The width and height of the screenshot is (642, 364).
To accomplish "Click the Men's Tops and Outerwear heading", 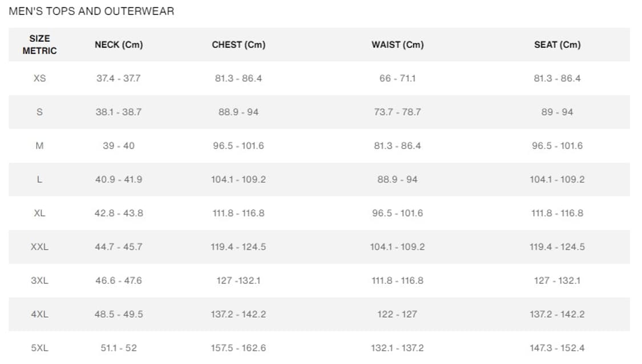I will [x=91, y=11].
